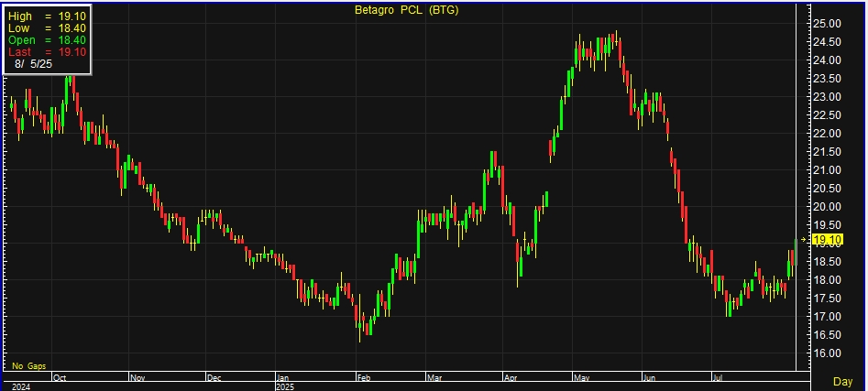This screenshot has height=391, width=868.
Task: Click the 23.50 price axis label
Action: pos(827,79)
